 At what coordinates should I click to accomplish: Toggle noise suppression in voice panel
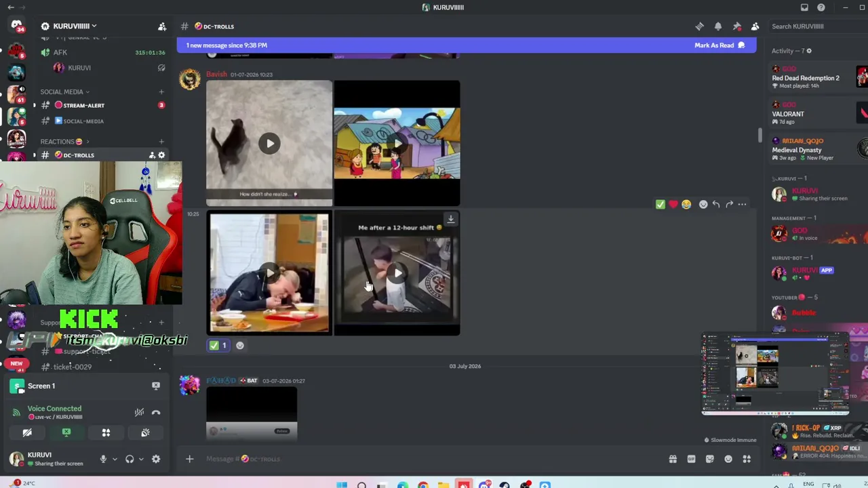point(139,412)
